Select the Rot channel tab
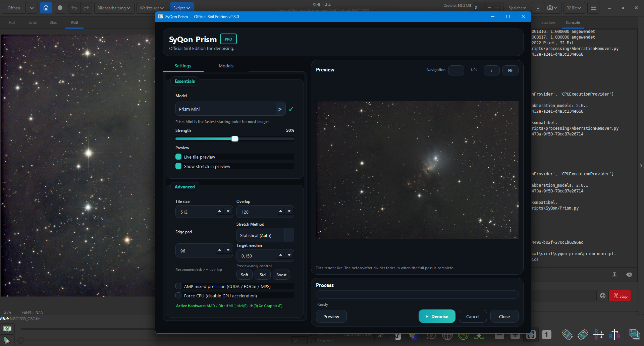The width and height of the screenshot is (644, 346). (x=12, y=22)
